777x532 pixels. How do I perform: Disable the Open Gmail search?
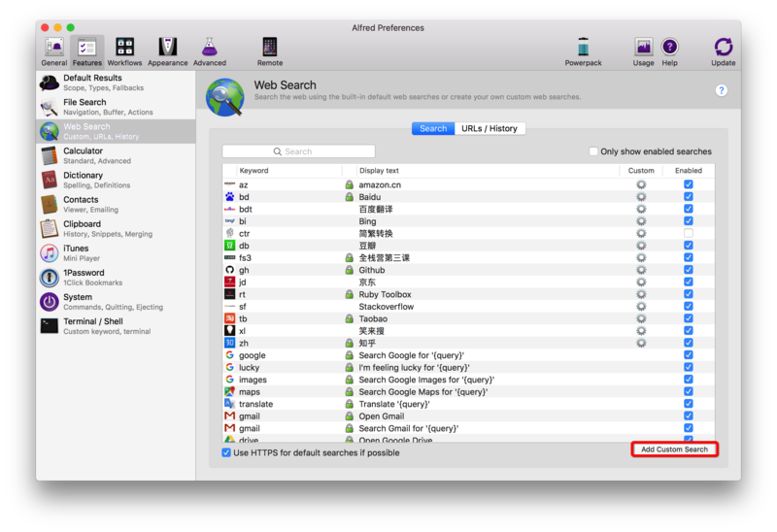689,416
